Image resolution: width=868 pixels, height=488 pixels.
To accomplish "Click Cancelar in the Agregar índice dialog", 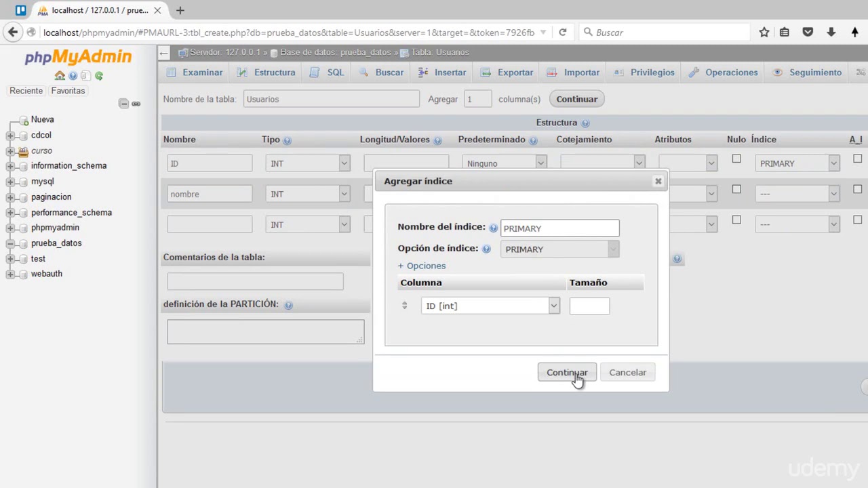I will coord(627,372).
